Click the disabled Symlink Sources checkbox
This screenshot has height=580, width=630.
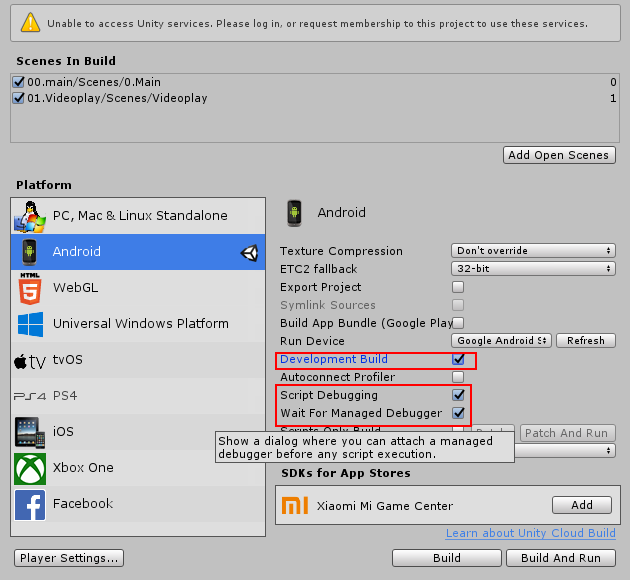pos(458,305)
